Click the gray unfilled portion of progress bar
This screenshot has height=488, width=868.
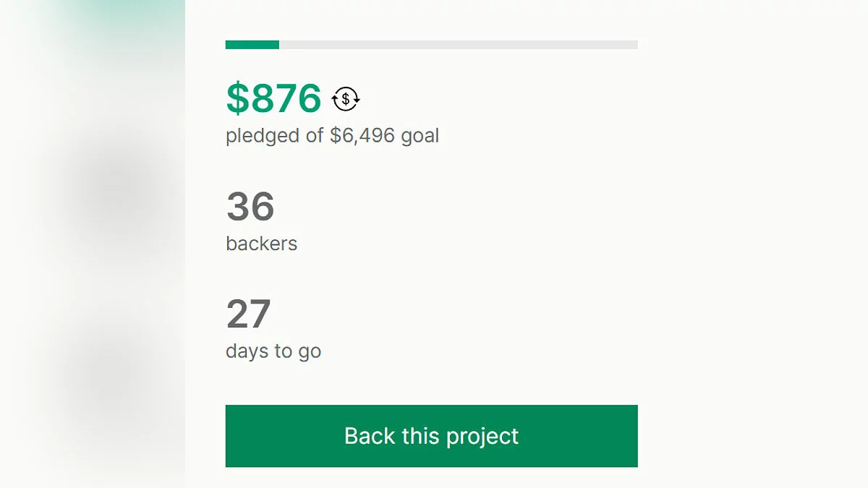click(458, 45)
